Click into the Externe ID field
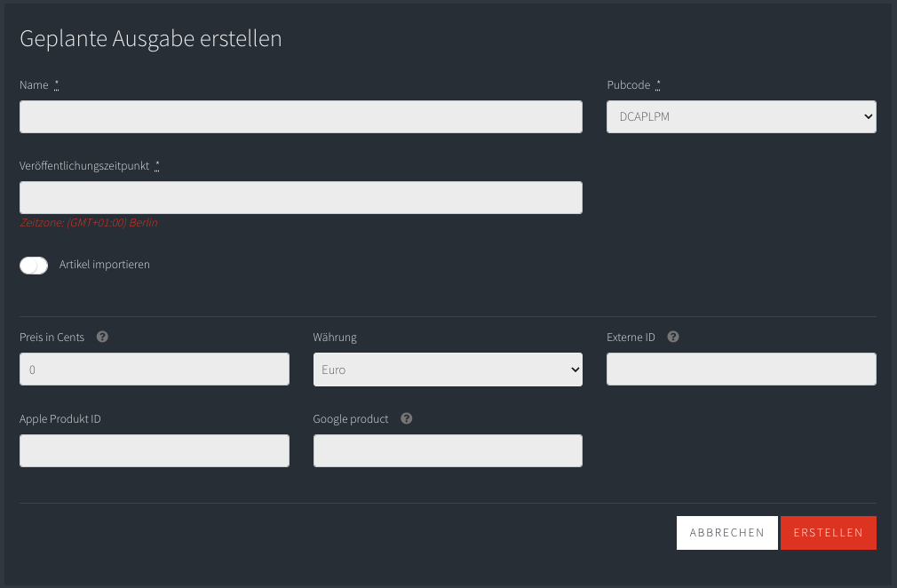Viewport: 897px width, 588px height. click(x=742, y=369)
